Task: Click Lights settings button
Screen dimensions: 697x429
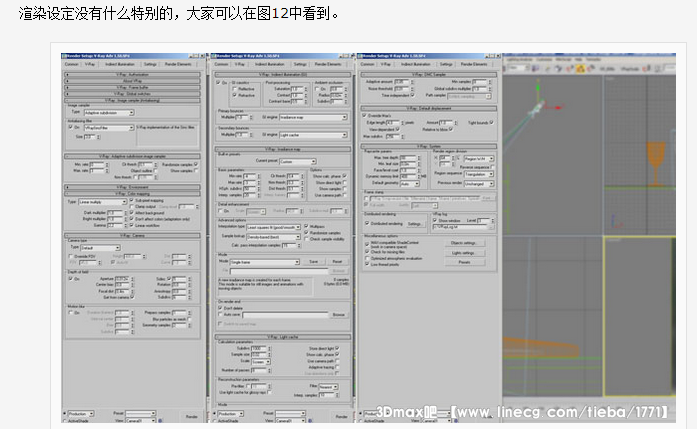Action: pos(465,253)
